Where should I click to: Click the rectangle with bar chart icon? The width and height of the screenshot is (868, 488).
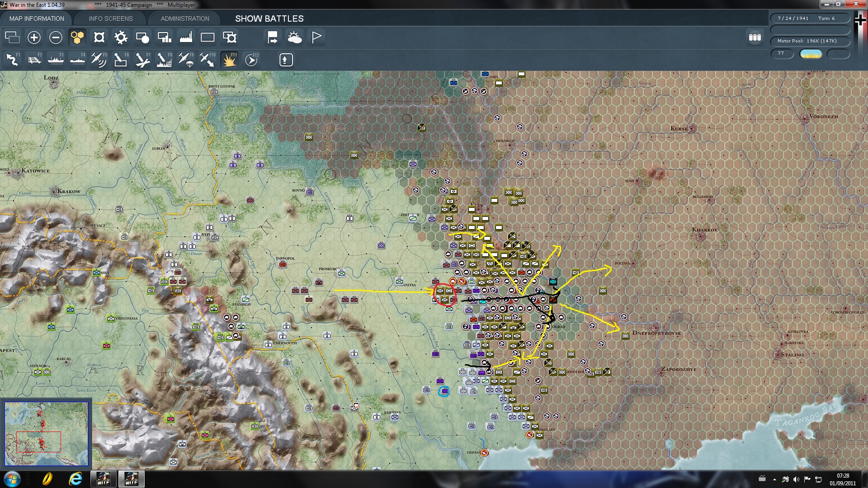(164, 38)
